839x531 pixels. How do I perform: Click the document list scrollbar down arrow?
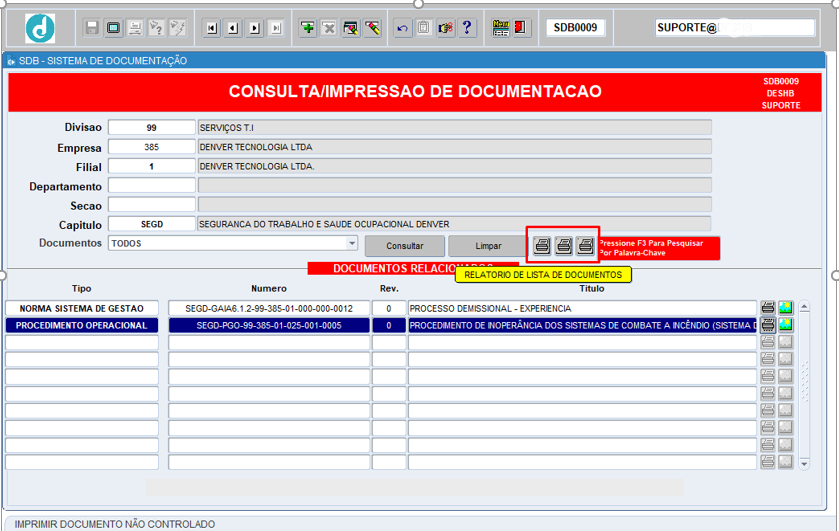click(x=803, y=464)
